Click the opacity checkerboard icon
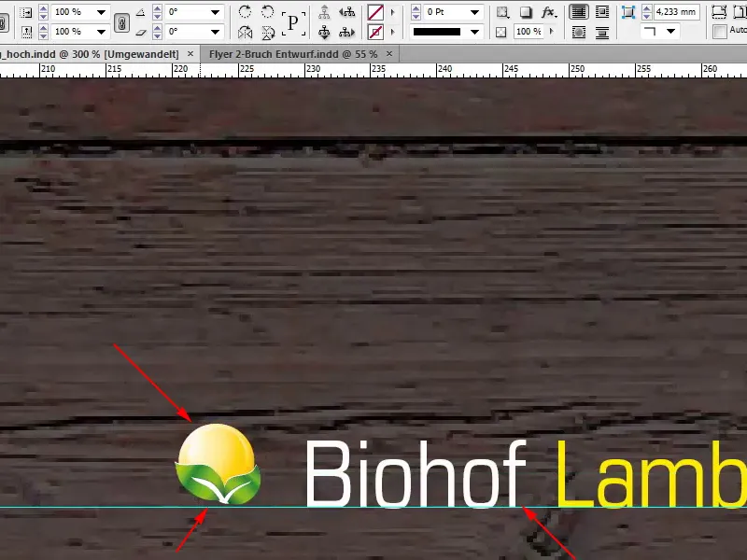 pos(501,32)
